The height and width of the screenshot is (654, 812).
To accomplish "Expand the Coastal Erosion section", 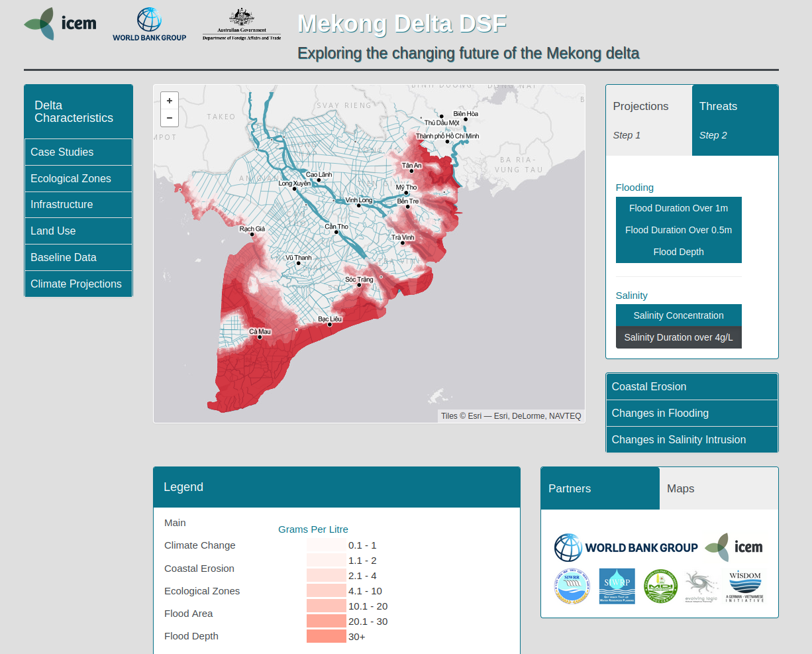I will [x=691, y=386].
